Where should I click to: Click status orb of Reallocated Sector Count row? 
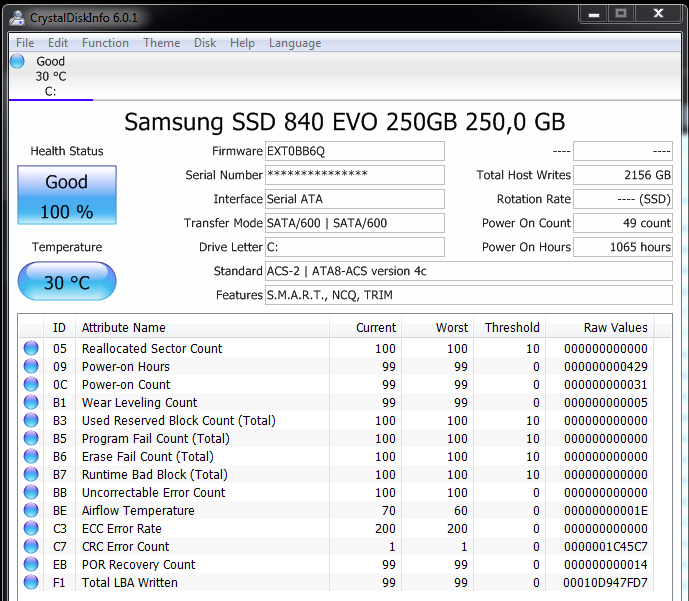point(31,348)
